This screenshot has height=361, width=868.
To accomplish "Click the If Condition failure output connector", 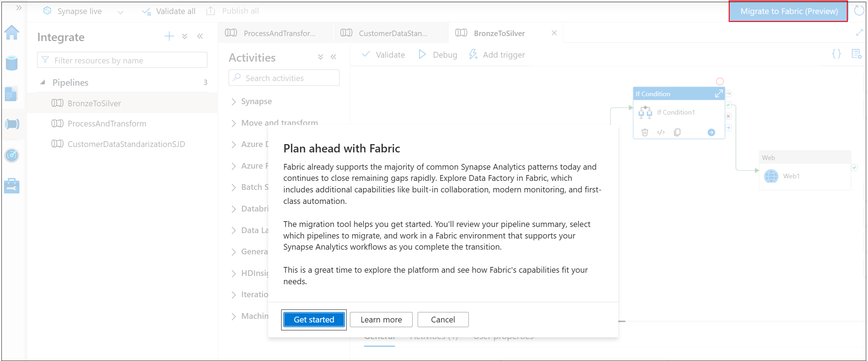I will pos(728,116).
